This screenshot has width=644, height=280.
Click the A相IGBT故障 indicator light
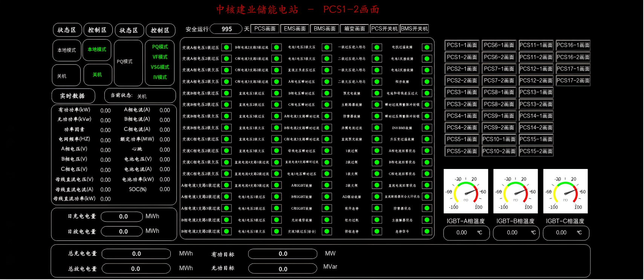(327, 186)
